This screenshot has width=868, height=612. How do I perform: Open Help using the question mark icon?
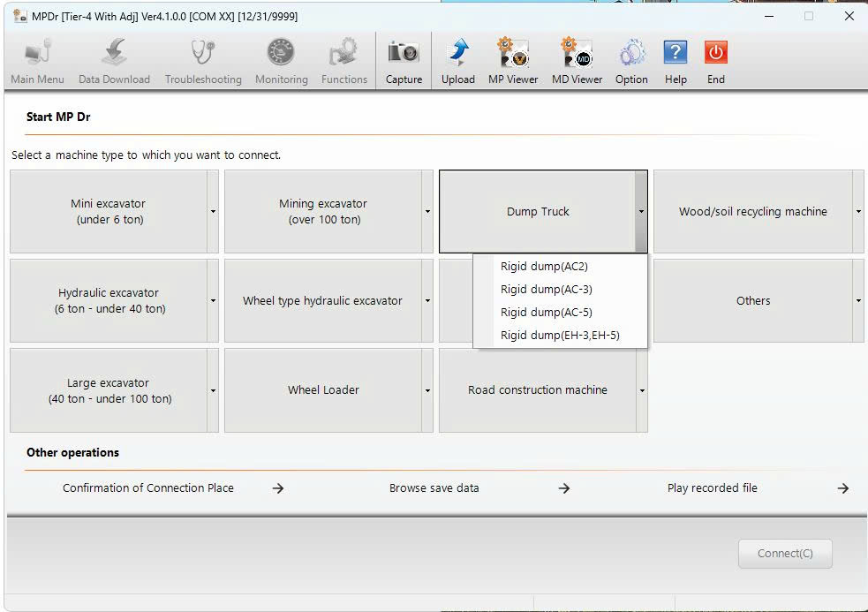point(675,57)
